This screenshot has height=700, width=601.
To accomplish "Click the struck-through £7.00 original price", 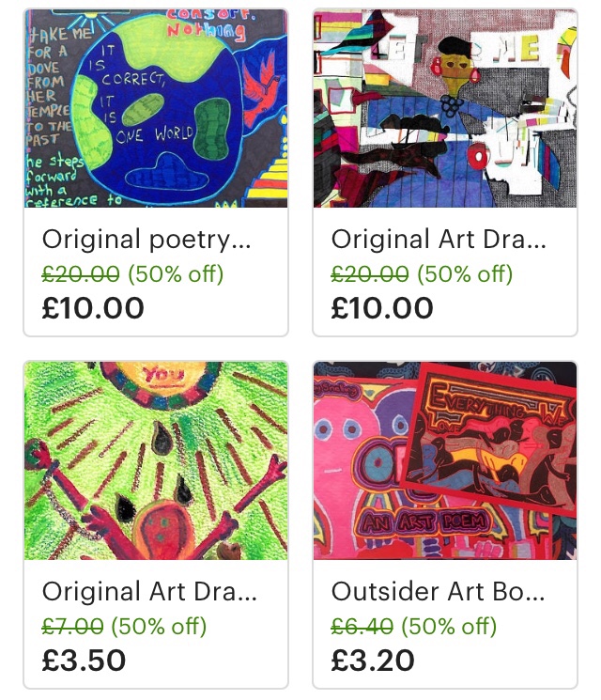I will (x=72, y=626).
